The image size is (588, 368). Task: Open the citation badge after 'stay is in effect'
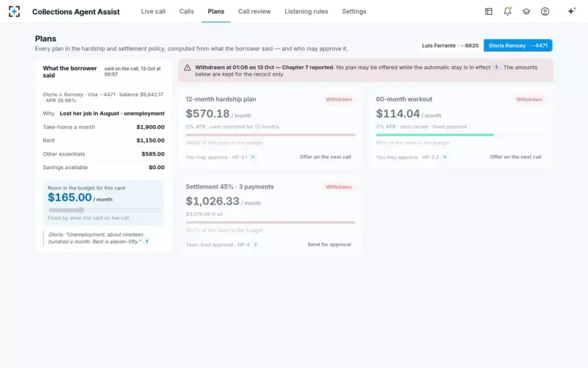[496, 67]
